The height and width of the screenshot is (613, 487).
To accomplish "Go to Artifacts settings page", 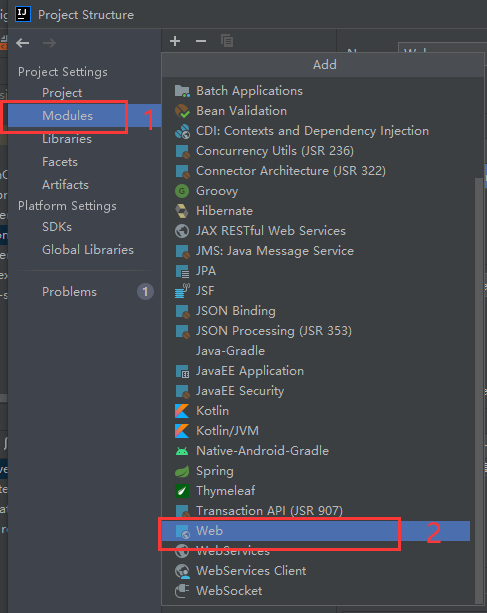I will 65,185.
